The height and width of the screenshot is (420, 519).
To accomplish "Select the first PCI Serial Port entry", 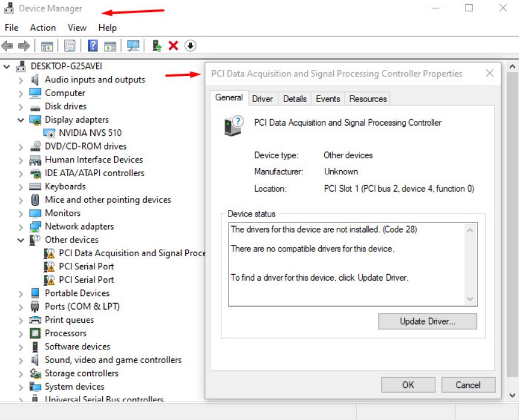I will pos(86,266).
